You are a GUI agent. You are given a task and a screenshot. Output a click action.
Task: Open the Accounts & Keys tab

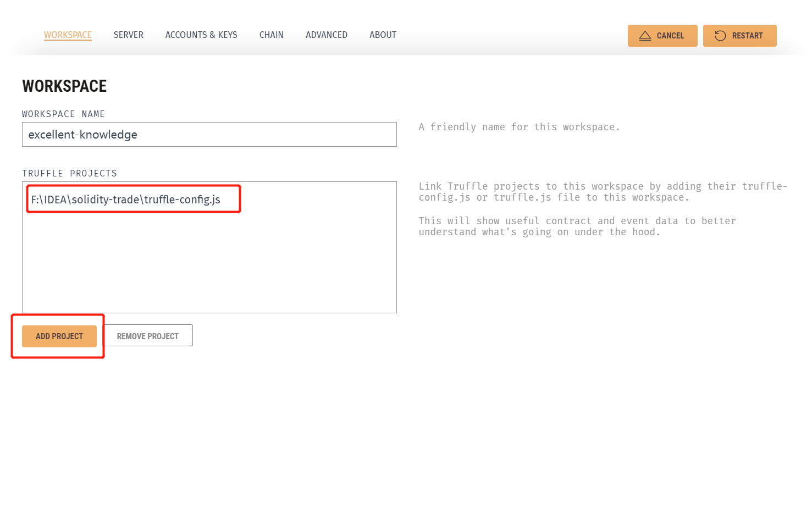pyautogui.click(x=201, y=35)
